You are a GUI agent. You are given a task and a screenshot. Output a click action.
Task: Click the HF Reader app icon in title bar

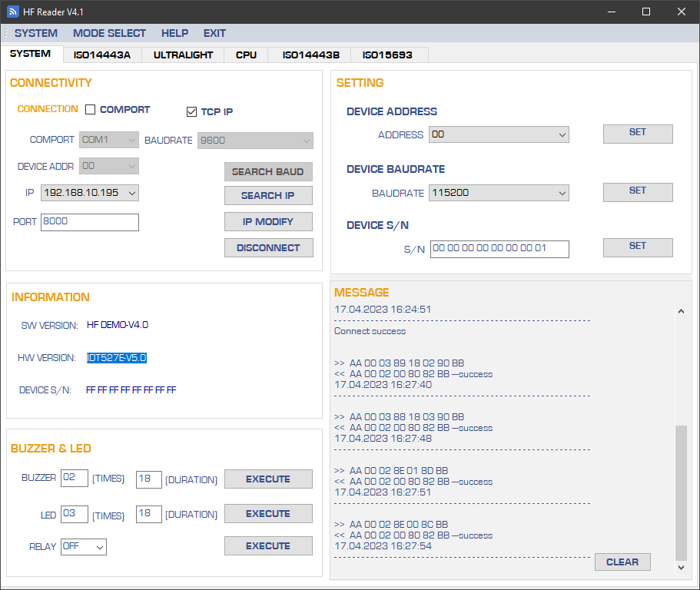click(13, 12)
